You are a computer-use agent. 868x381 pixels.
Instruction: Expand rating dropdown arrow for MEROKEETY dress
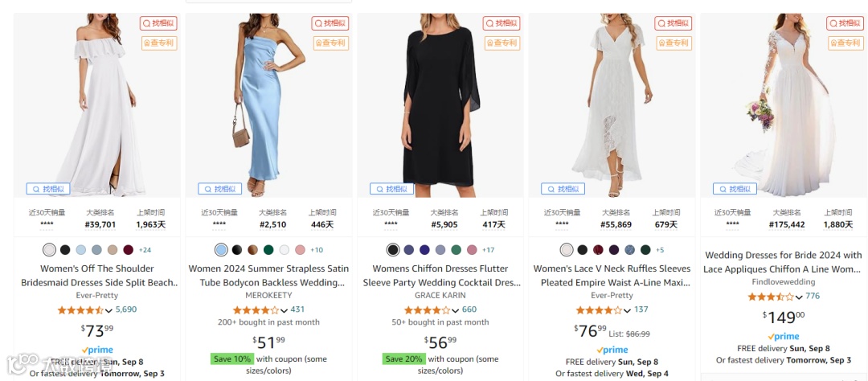pyautogui.click(x=284, y=310)
